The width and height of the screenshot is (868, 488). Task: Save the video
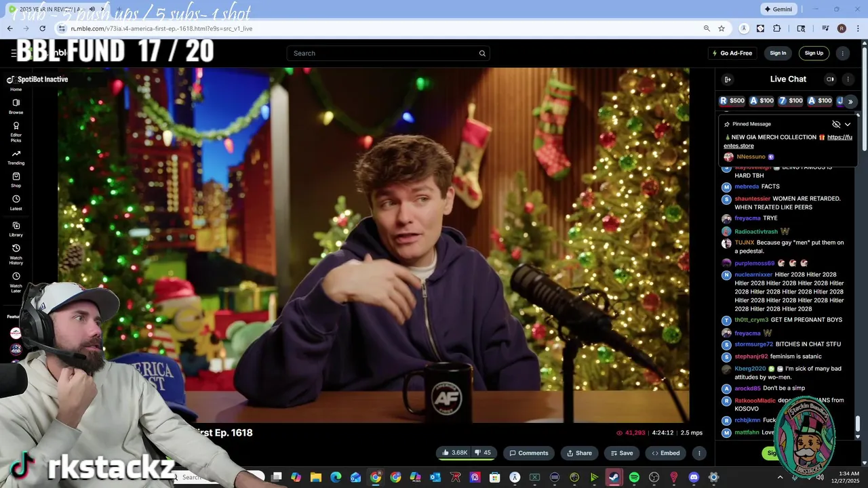pyautogui.click(x=622, y=453)
